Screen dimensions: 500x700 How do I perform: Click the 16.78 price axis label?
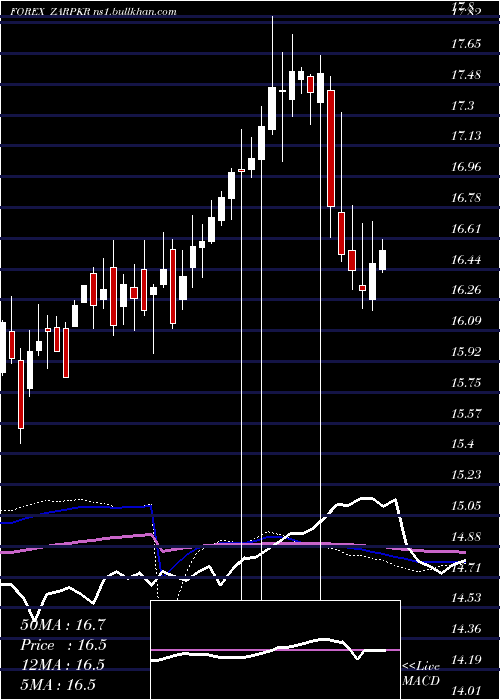tap(466, 198)
